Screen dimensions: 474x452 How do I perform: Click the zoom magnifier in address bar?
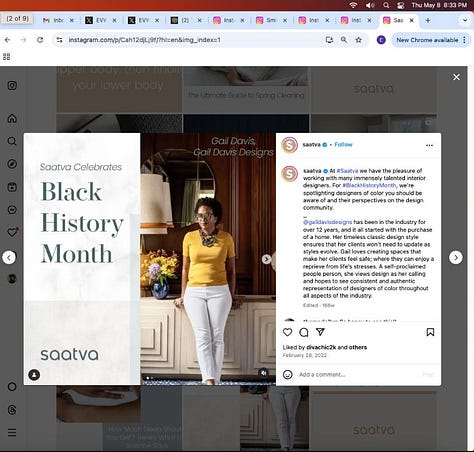point(344,40)
